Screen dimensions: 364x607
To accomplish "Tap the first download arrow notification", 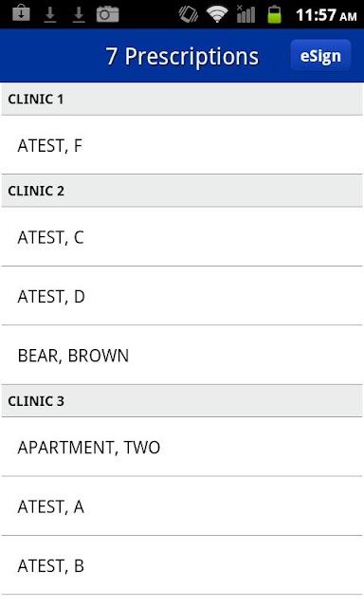I will click(50, 15).
